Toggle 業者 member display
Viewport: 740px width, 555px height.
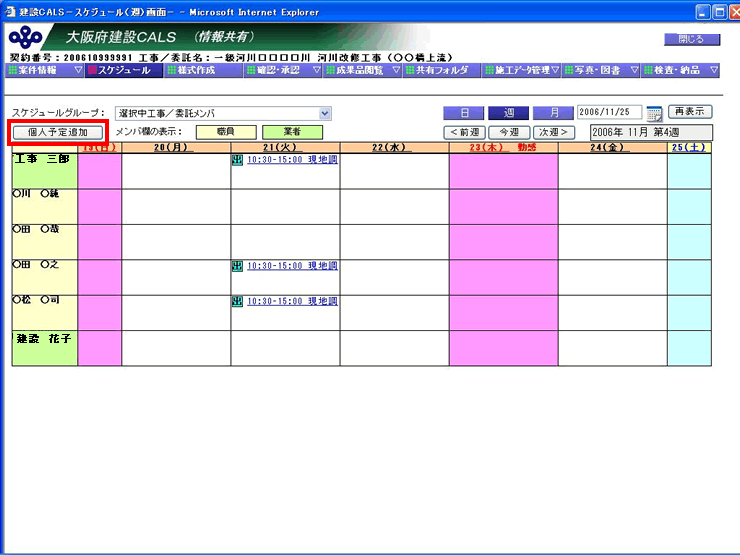coord(292,132)
